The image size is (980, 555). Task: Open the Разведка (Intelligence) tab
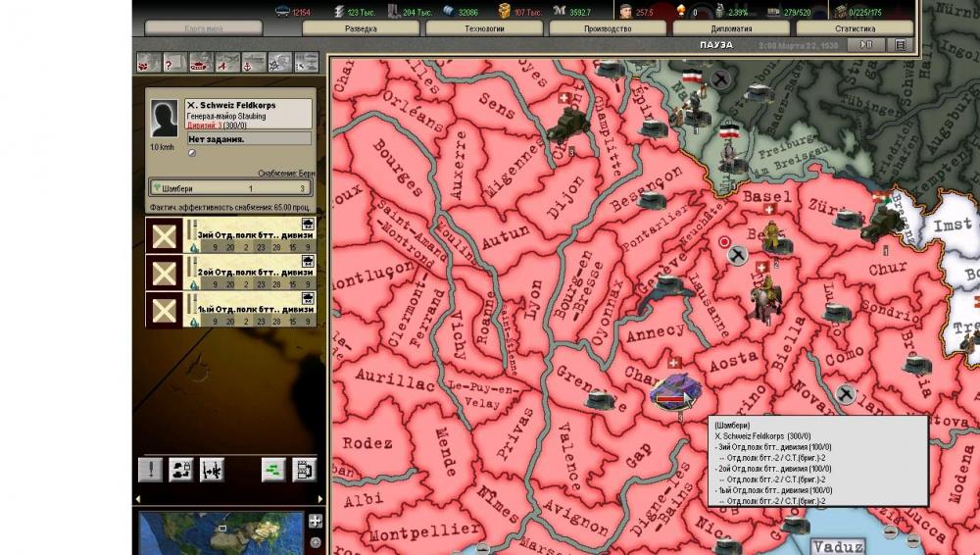[362, 29]
